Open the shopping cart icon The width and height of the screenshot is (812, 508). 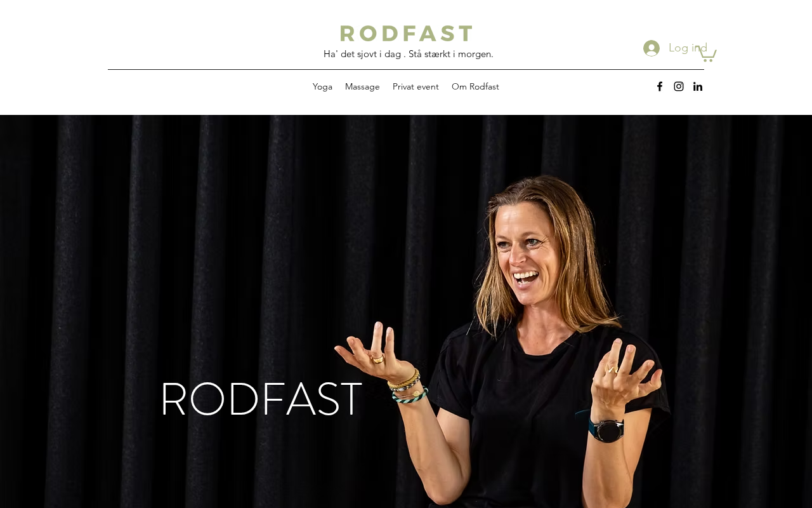coord(706,54)
